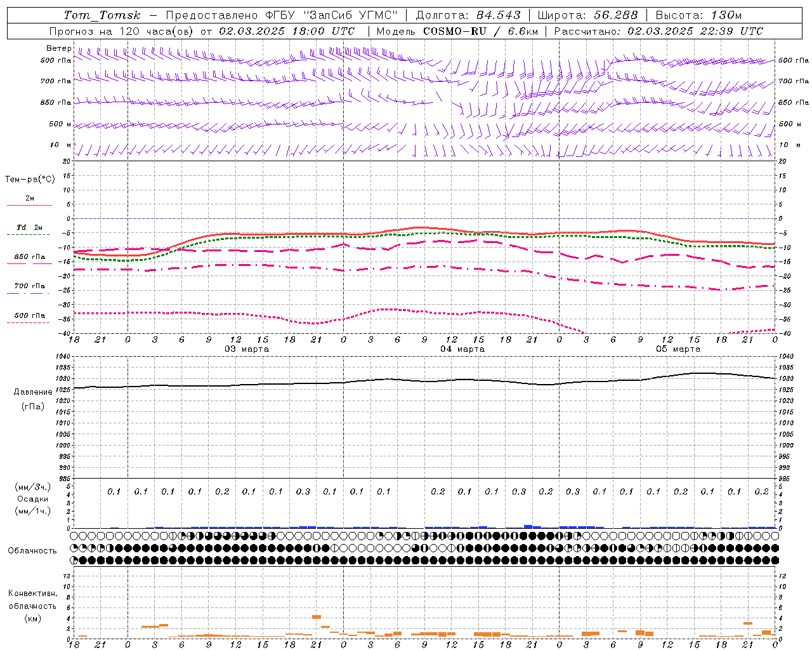Click the blue dashed zero-degree line
This screenshot has width=812, height=650.
coord(424,218)
